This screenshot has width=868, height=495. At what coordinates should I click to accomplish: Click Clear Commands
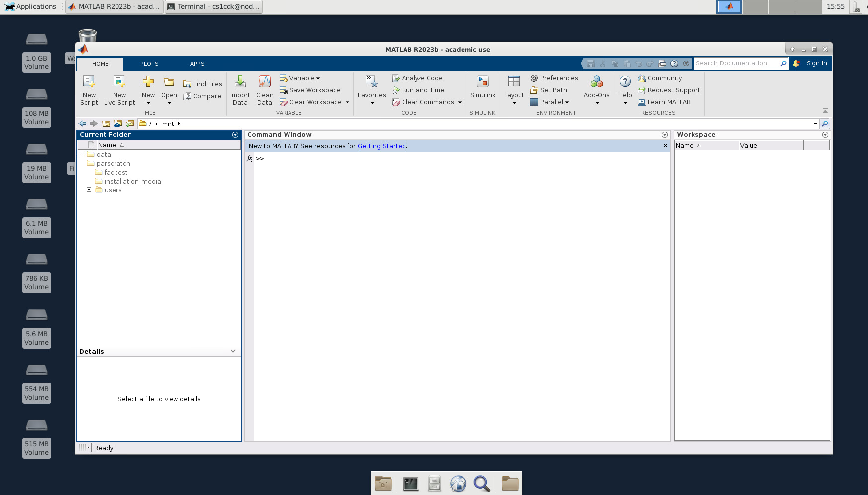(x=423, y=102)
